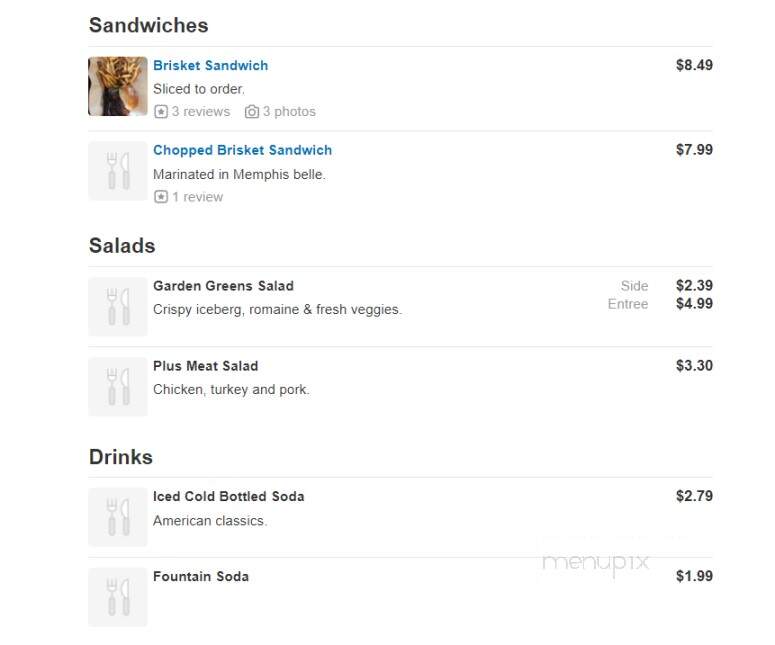This screenshot has height=645, width=775.
Task: Select the Plus Meat Salad item title
Action: 205,366
